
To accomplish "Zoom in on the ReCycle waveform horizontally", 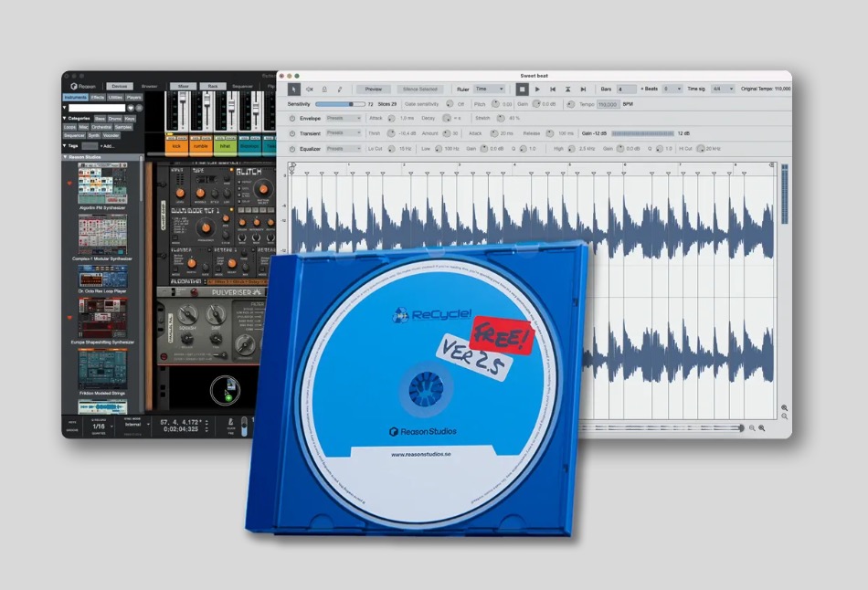I will click(762, 427).
